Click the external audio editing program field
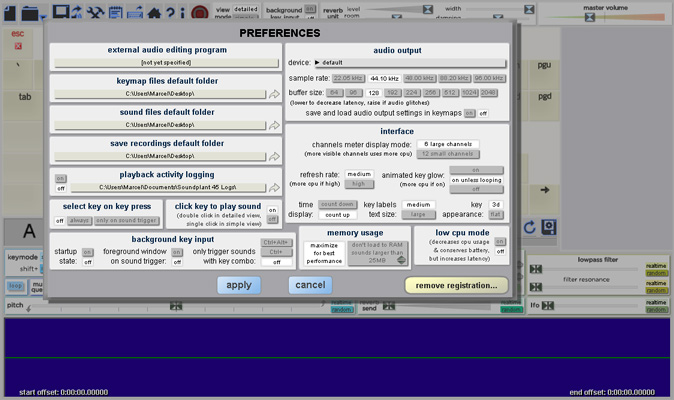 (x=166, y=62)
